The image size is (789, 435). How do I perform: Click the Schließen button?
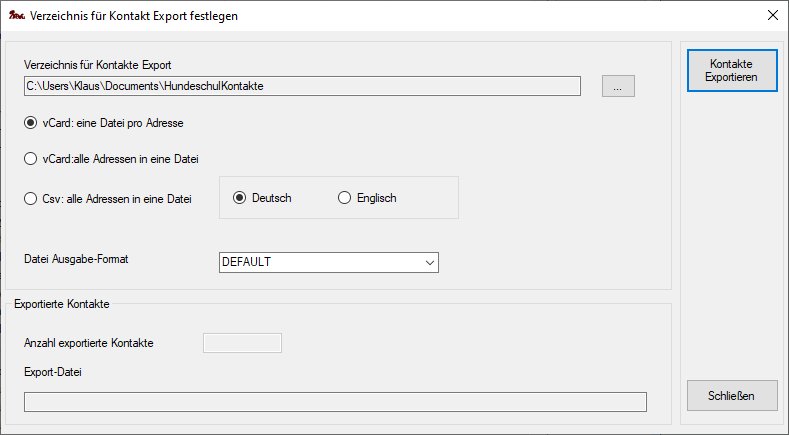coord(732,395)
